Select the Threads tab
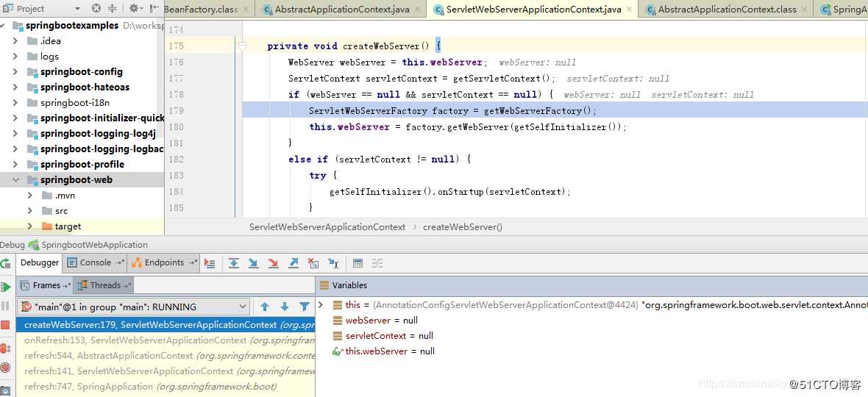 [x=104, y=285]
